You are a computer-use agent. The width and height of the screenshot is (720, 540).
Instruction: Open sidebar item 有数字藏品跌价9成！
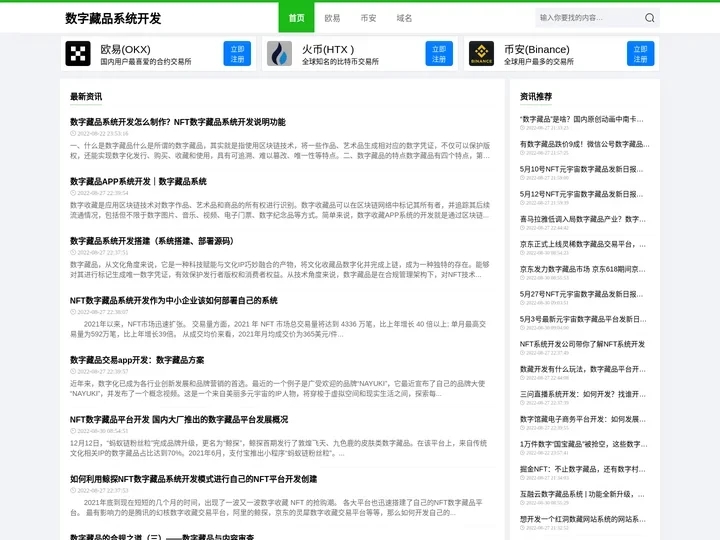(585, 144)
